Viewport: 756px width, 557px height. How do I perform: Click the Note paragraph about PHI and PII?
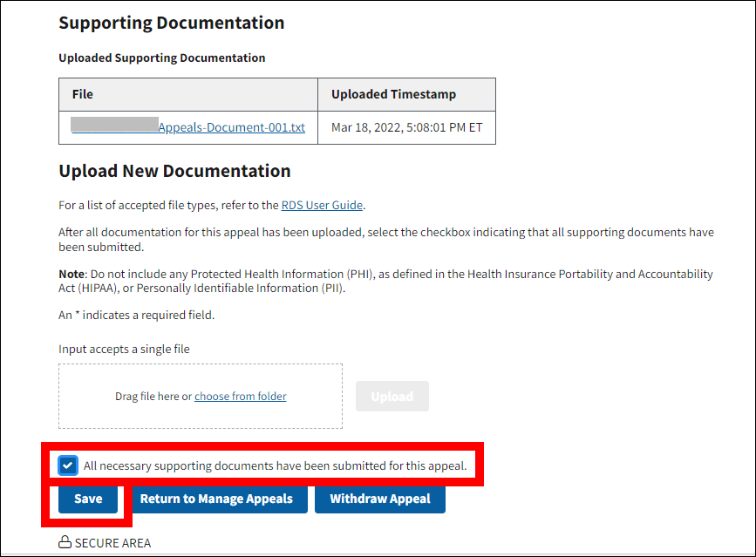(384, 281)
